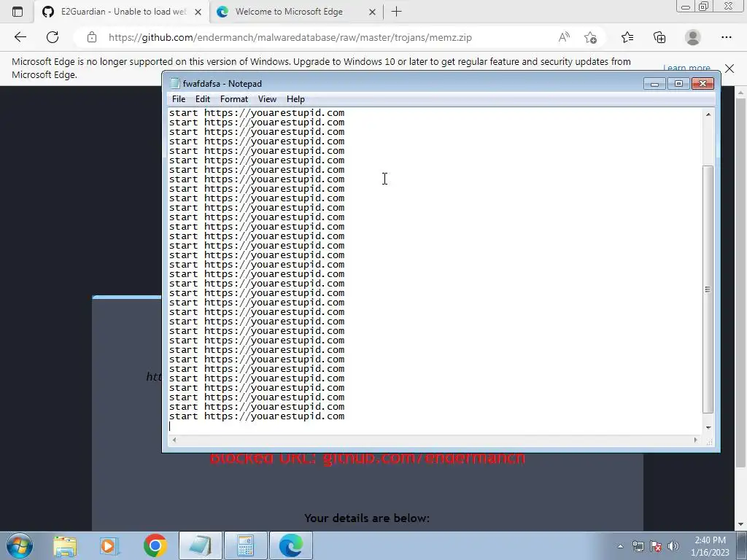Screen dimensions: 747x560
Task: Select the Notepad taskbar button
Action: (200, 545)
